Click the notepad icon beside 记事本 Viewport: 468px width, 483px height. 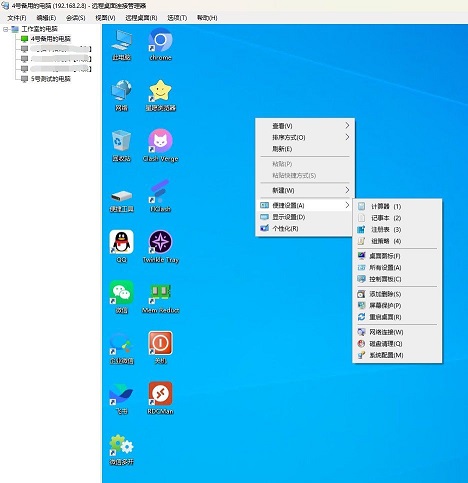click(361, 218)
